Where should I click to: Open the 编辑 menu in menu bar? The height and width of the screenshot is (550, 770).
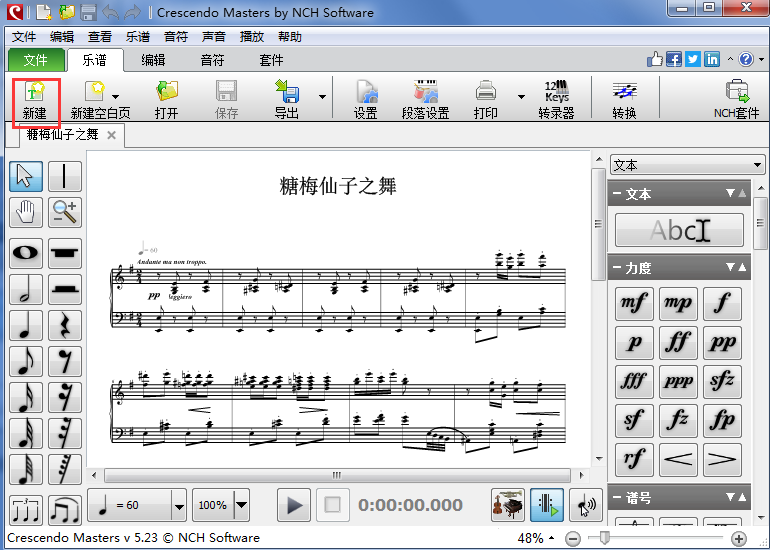click(x=62, y=37)
